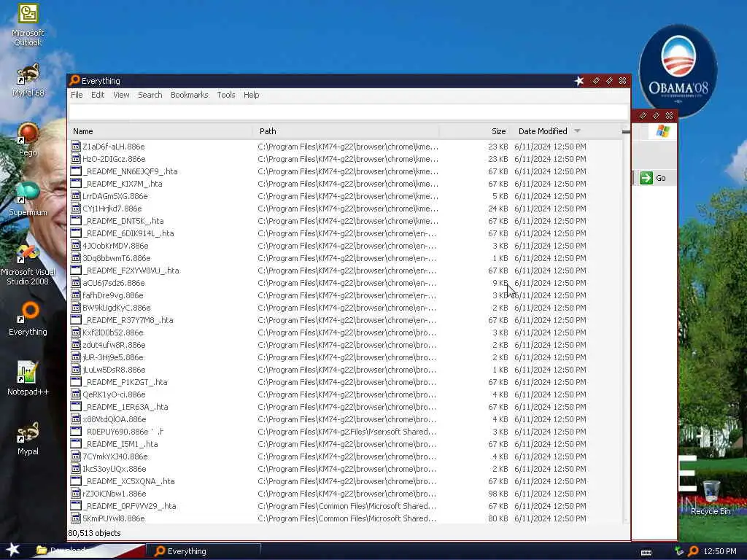Click the Everything window title bar icon
The height and width of the screenshot is (560, 747).
pos(74,80)
